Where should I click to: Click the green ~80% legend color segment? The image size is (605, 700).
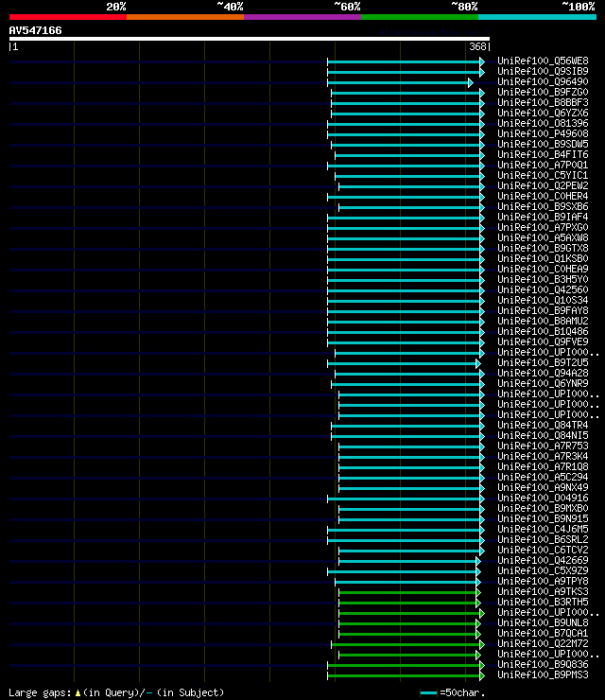(420, 17)
